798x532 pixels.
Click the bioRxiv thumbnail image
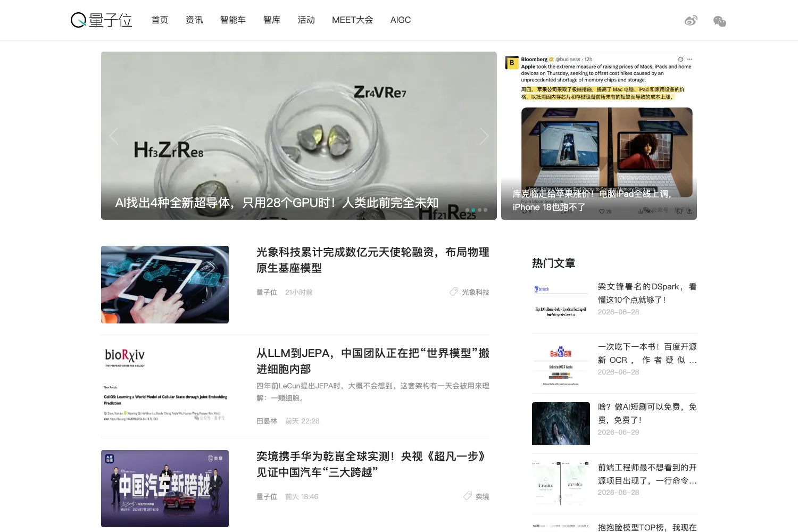tap(165, 385)
